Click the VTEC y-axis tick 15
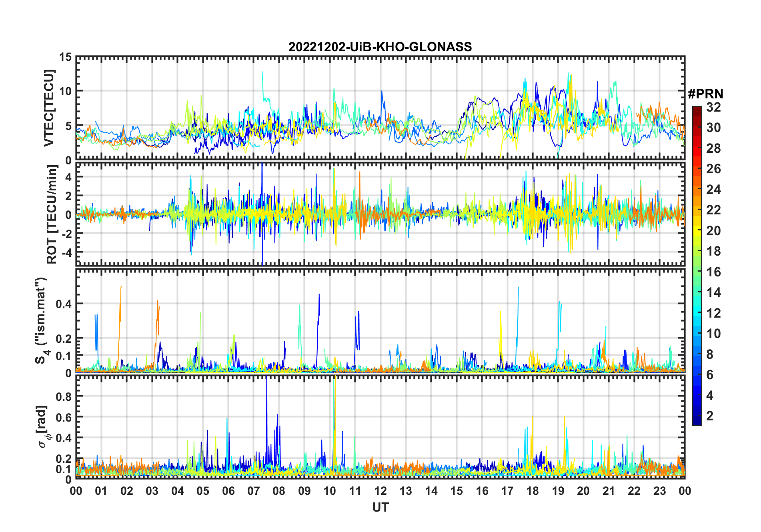Screen dimensions: 761x532 65,57
